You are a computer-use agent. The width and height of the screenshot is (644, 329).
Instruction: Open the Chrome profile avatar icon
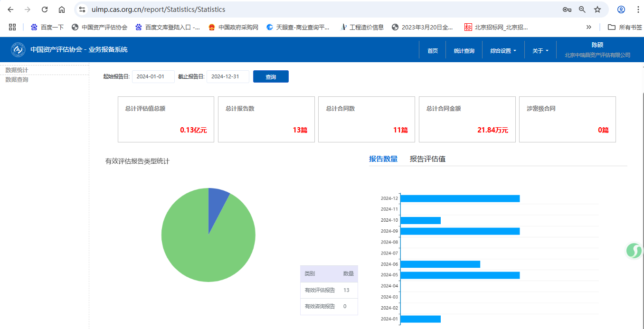(621, 9)
